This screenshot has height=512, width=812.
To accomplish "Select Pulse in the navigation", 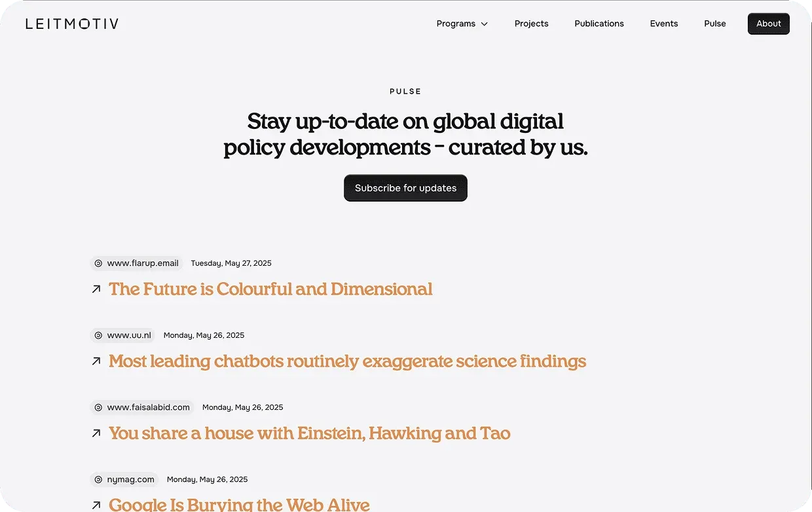I will [714, 24].
